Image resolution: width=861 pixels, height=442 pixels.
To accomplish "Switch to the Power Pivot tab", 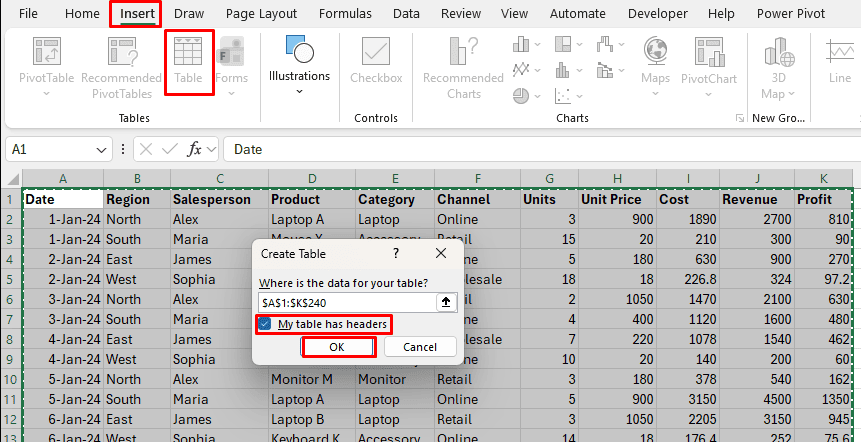I will coord(791,14).
